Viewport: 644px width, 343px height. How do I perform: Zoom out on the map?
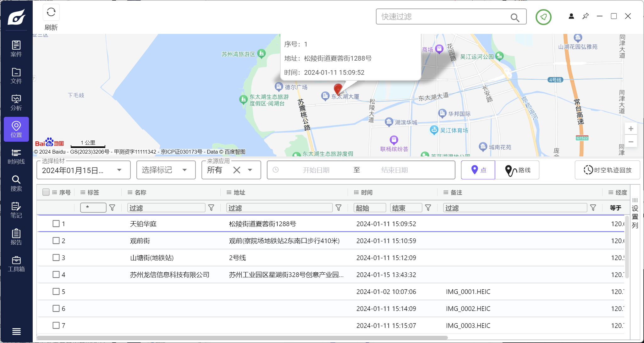tap(631, 142)
